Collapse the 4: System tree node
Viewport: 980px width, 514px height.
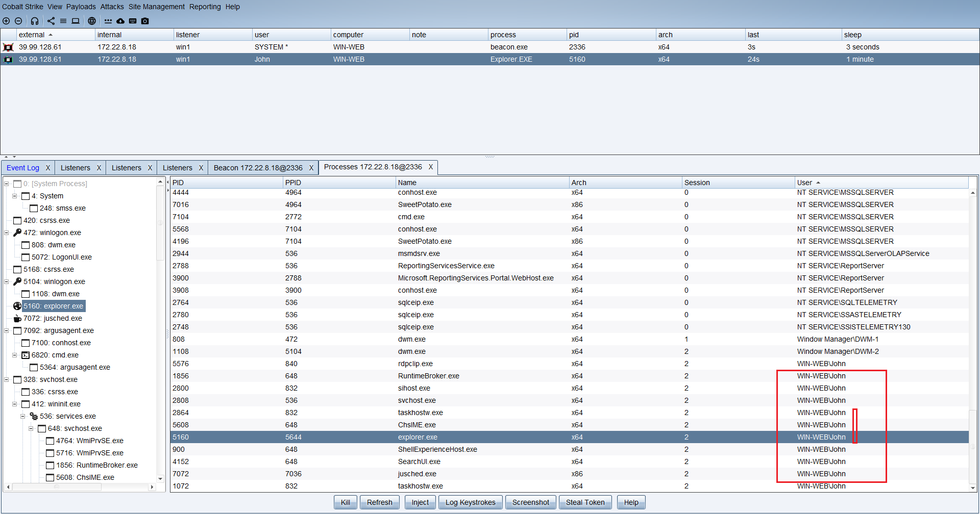[x=15, y=196]
